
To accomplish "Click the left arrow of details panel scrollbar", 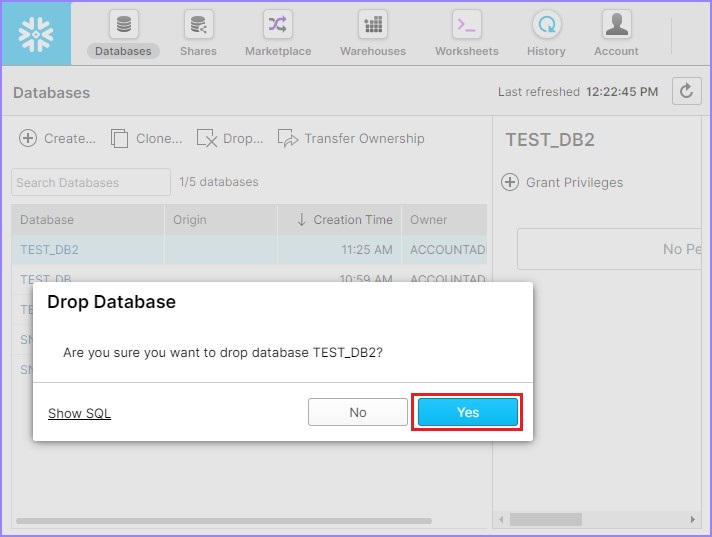I will pos(501,519).
